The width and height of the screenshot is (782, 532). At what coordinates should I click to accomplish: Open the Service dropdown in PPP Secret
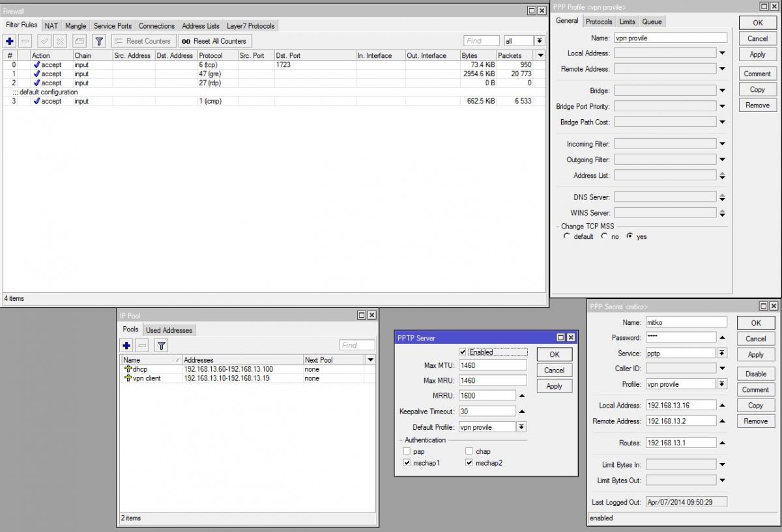coord(722,353)
